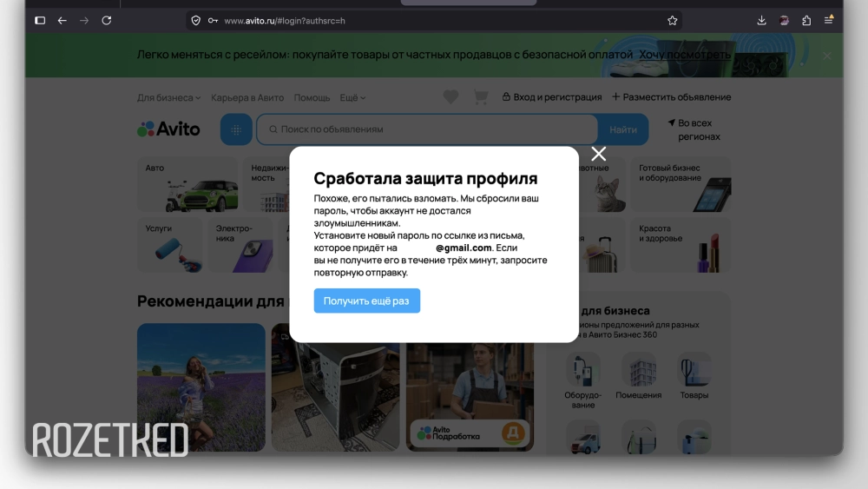Dismiss the green promo banner
This screenshot has height=489, width=868.
pos(826,56)
